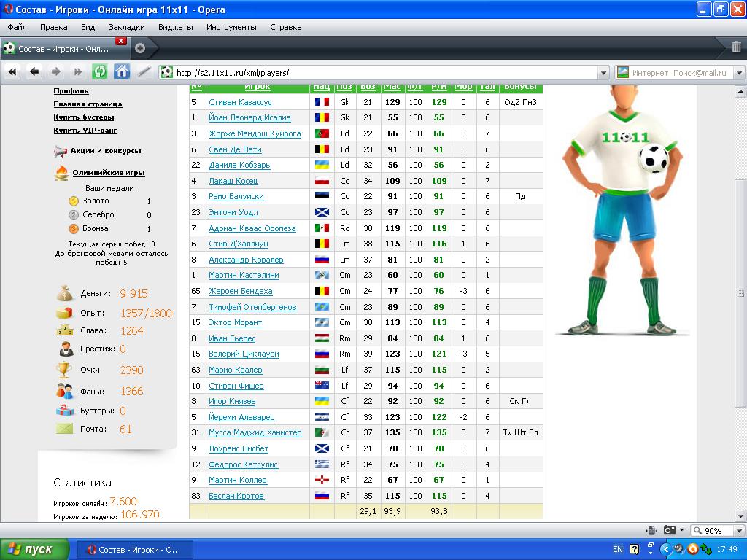Viewport: 747px width, 560px height.
Task: Click the Почта envelope icon
Action: point(65,429)
